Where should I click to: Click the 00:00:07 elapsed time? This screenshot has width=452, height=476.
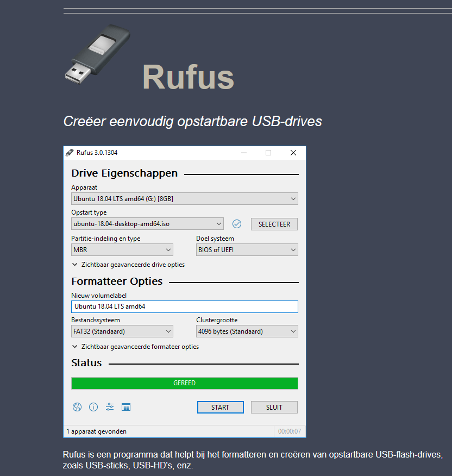290,431
